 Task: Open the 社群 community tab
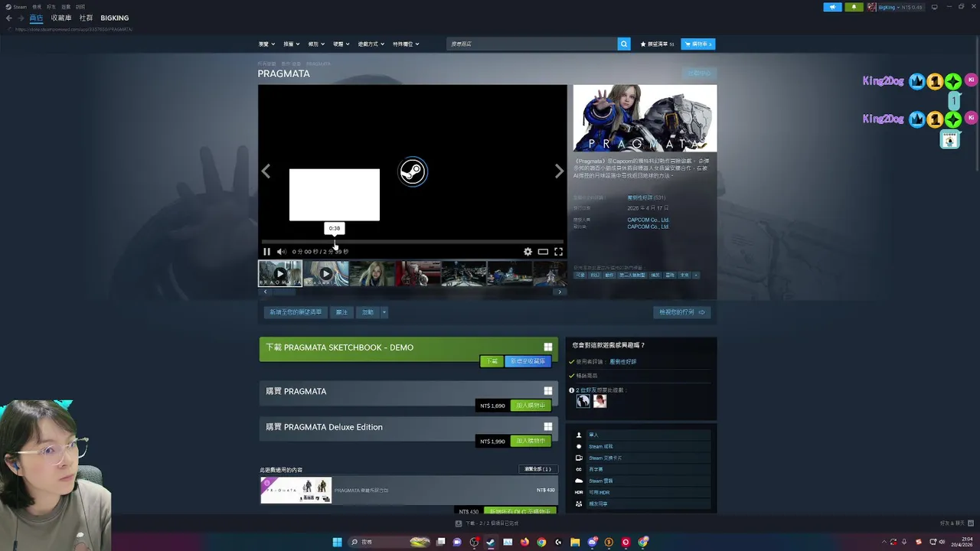(87, 18)
